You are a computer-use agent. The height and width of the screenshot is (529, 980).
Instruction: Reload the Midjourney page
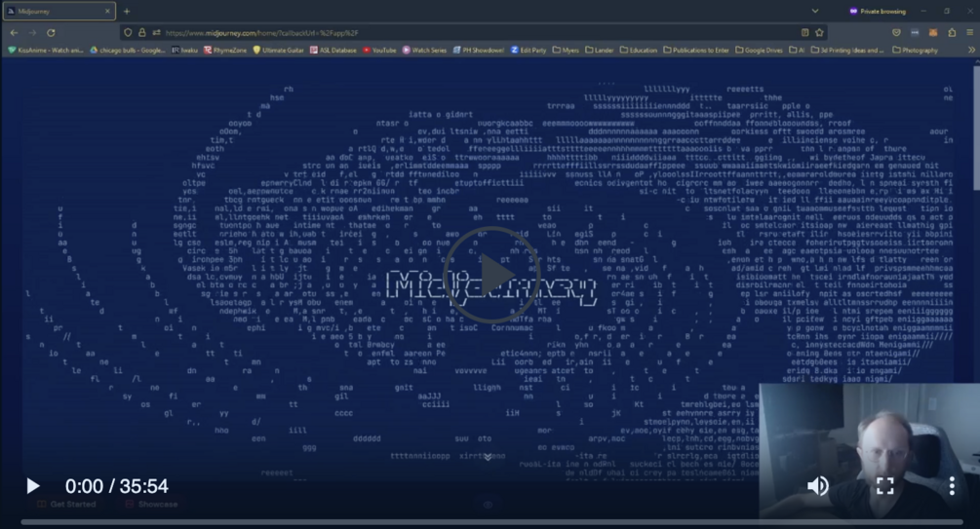[52, 32]
